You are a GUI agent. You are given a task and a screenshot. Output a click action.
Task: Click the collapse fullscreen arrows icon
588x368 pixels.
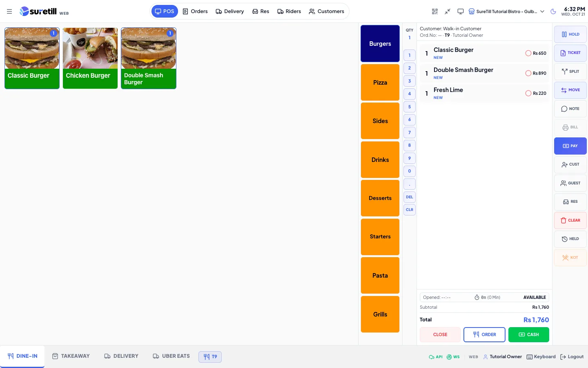click(448, 11)
